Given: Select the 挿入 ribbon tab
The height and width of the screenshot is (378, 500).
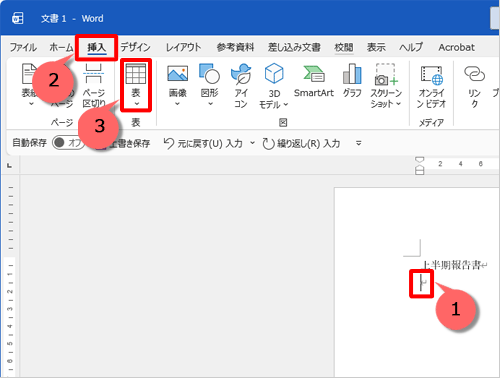Looking at the screenshot, I should coord(97,48).
